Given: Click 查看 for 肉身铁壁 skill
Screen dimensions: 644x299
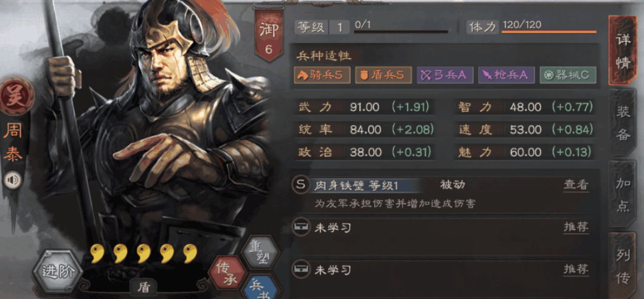Looking at the screenshot, I should [x=576, y=185].
